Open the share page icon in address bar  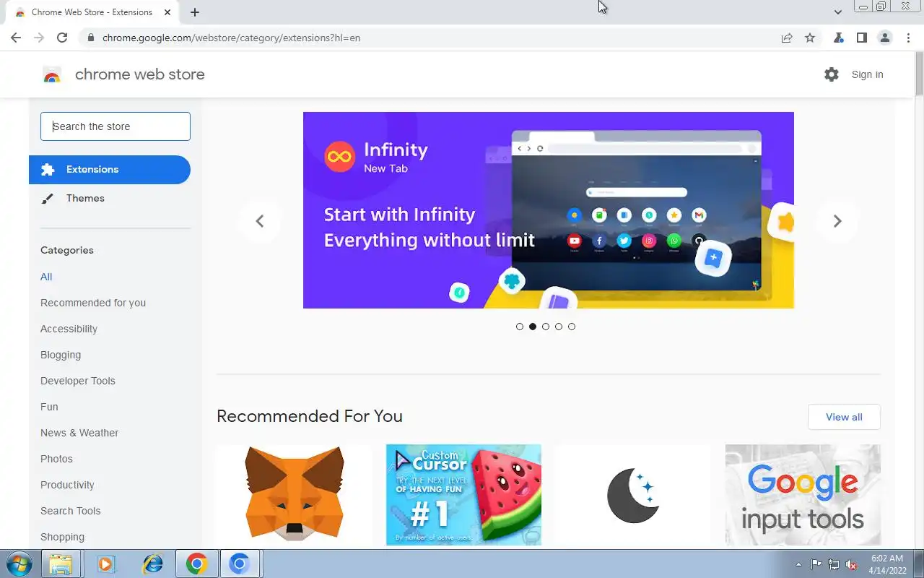pyautogui.click(x=787, y=38)
